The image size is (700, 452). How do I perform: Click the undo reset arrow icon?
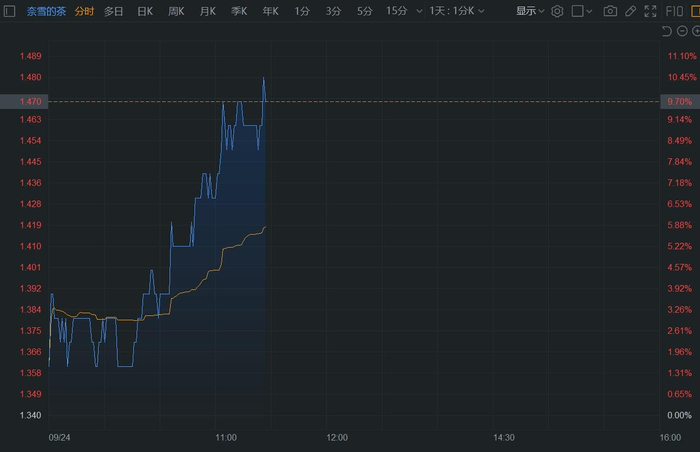(x=667, y=32)
